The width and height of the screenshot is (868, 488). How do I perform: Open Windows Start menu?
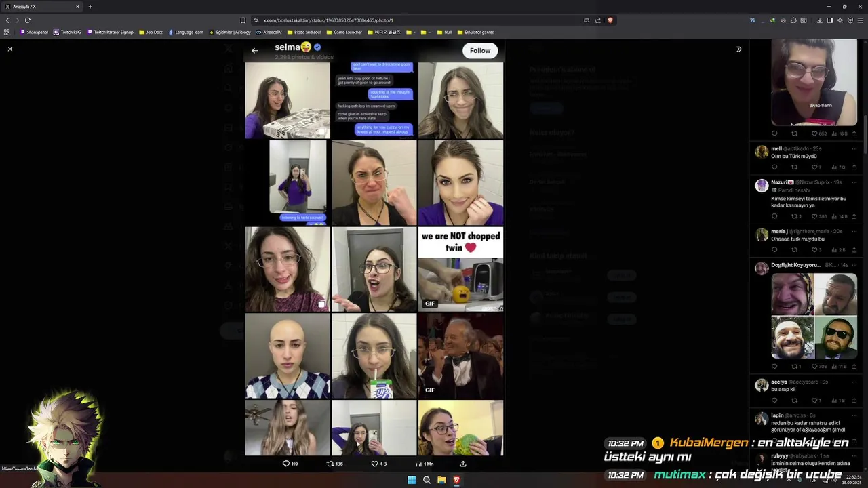[x=412, y=480]
